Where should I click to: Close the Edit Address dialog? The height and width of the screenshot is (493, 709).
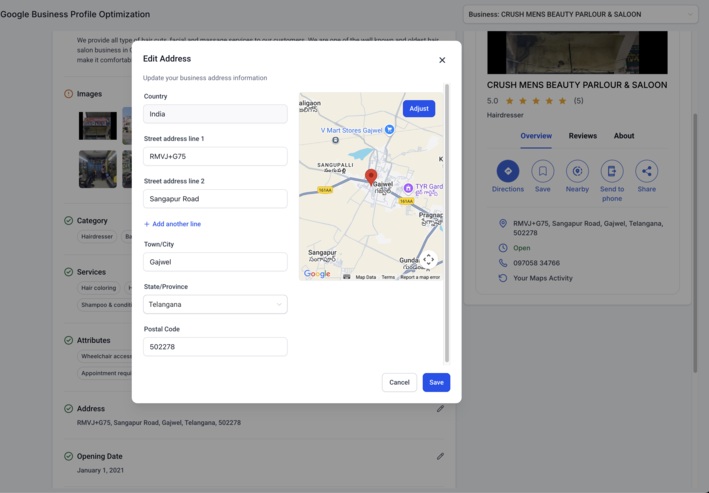coord(442,60)
